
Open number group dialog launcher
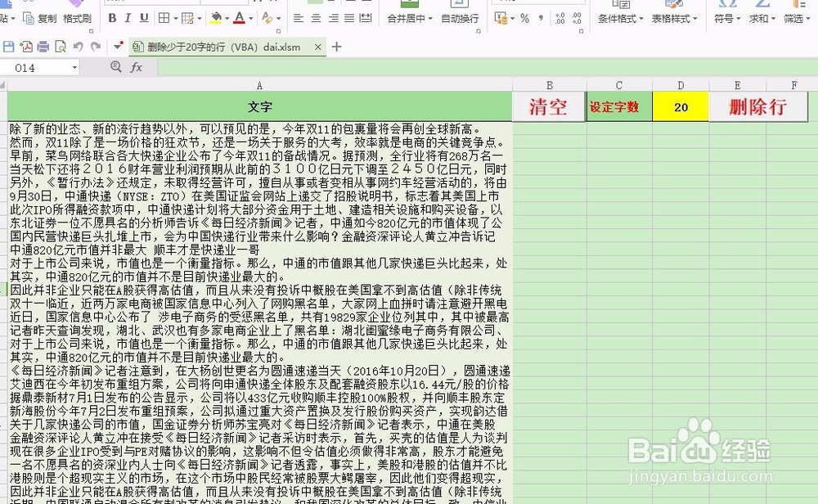(x=581, y=32)
